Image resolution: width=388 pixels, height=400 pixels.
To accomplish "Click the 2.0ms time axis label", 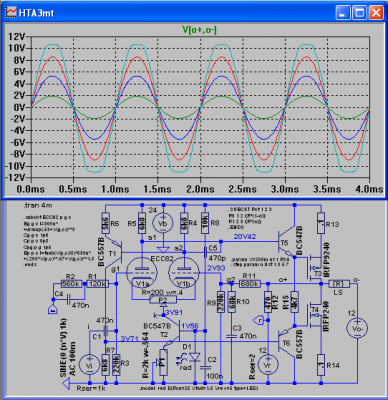I will point(200,189).
